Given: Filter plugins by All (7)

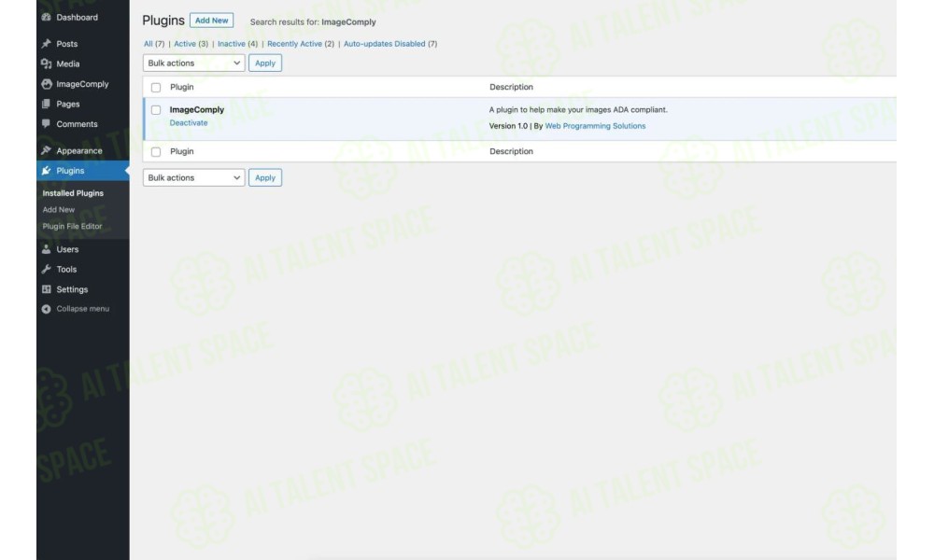Looking at the screenshot, I should 154,44.
